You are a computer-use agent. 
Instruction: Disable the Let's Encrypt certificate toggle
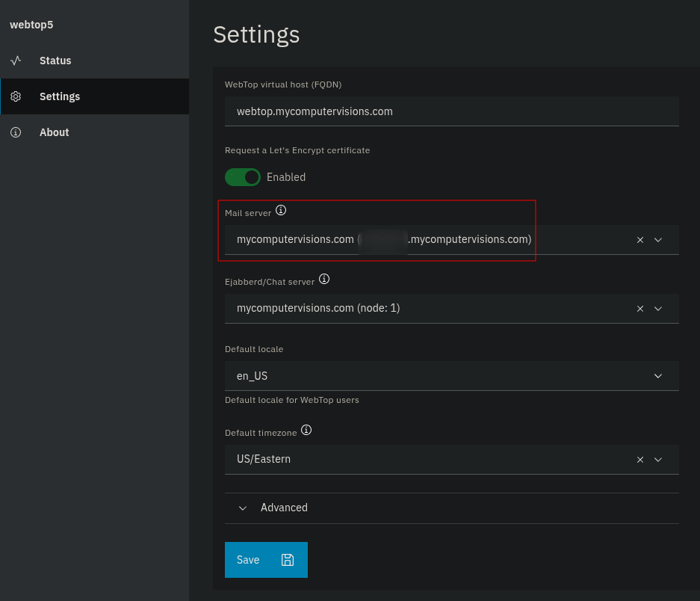243,177
